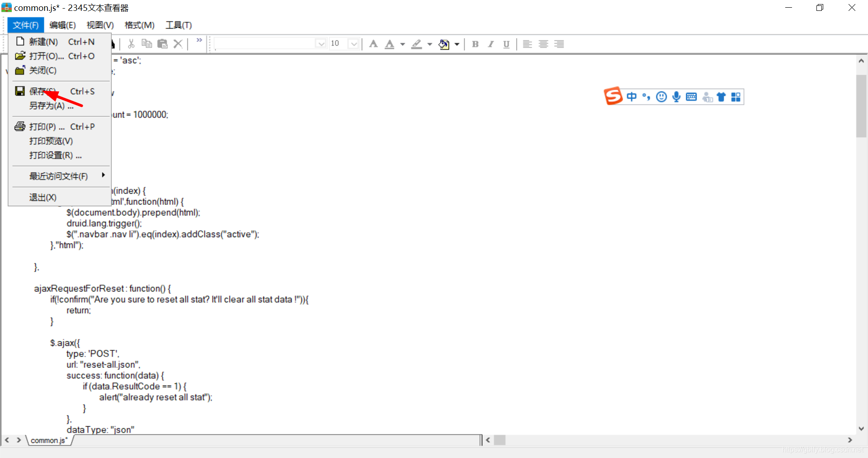Open the 格式(M) menu

(139, 25)
